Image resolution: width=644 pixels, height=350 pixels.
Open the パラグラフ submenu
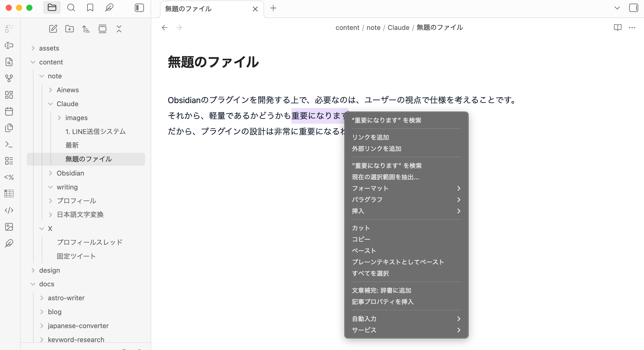pos(406,200)
